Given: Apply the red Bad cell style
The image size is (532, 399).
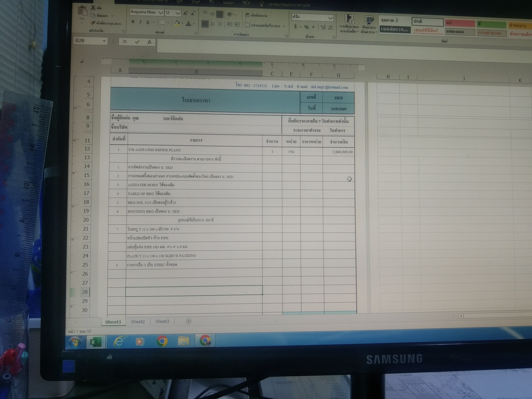Looking at the screenshot, I should (460, 23).
